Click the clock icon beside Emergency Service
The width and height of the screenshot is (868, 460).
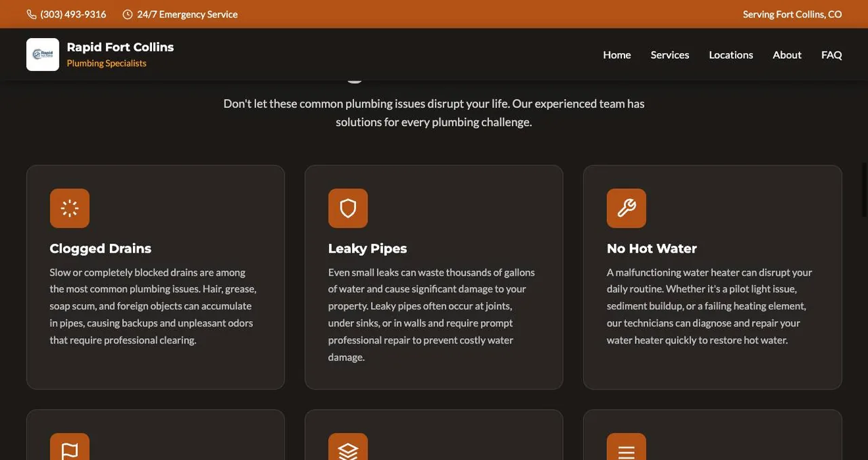(x=127, y=14)
